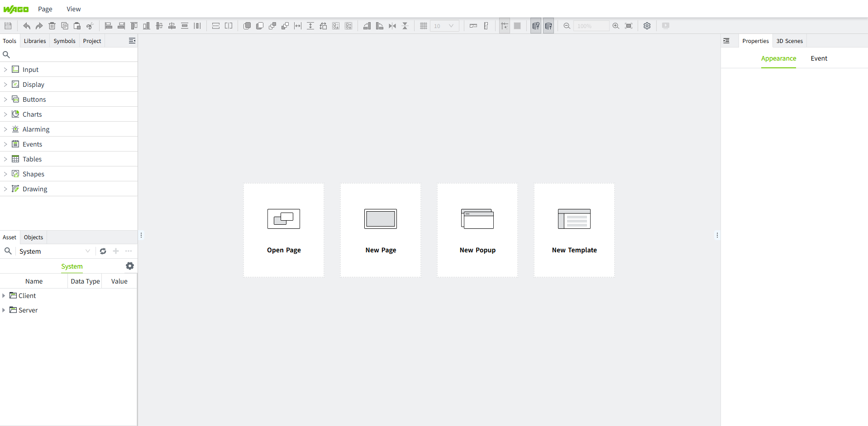Open the View menu
The image size is (868, 426).
click(73, 9)
